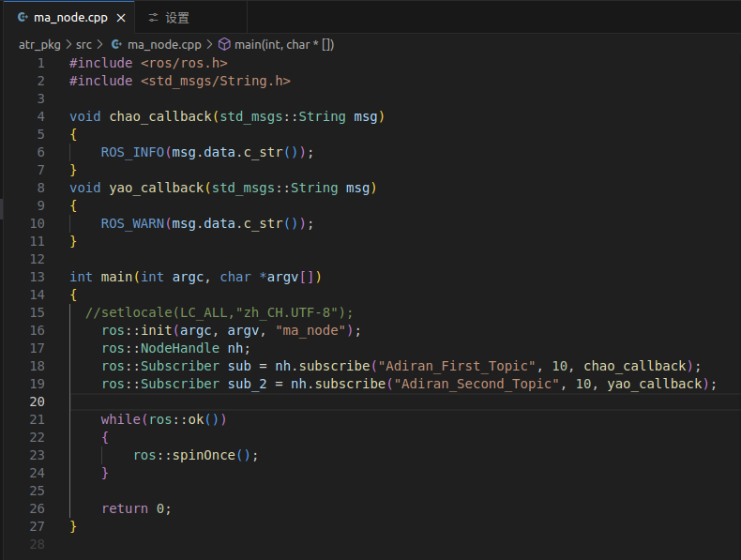Open main(int, char * []) breadcrumb symbol
The image size is (741, 560).
[x=284, y=45]
